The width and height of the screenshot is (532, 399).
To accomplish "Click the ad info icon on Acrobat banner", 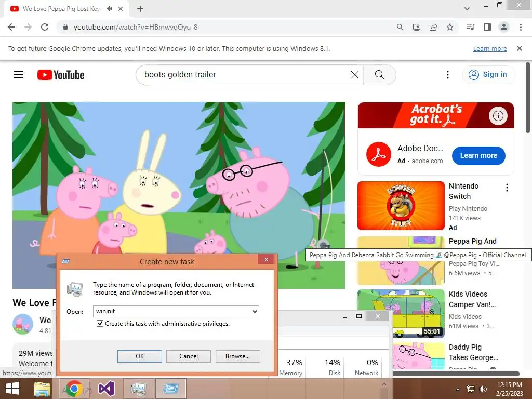I will (498, 116).
